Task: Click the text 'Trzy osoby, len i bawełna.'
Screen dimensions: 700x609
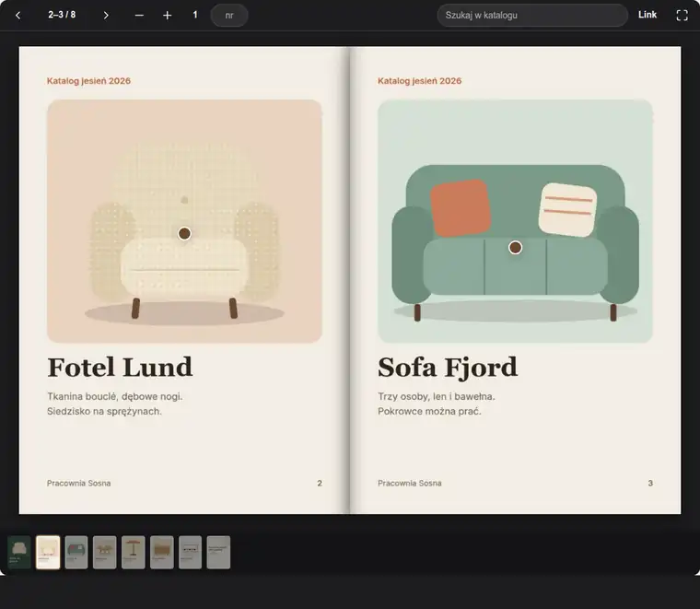Action: [437, 396]
